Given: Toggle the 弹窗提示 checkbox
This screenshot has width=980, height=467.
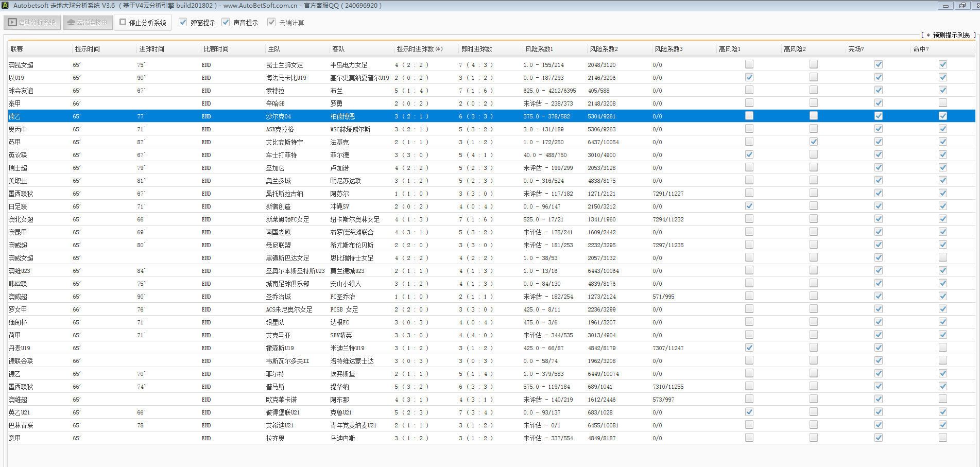Looking at the screenshot, I should tap(183, 22).
